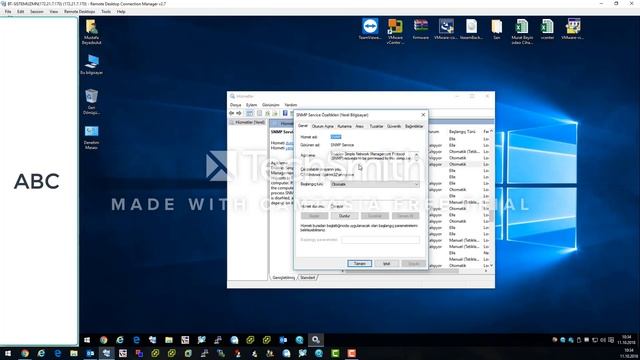This screenshot has width=640, height=360.
Task: Open the Murat Bey Excel file on desktop
Action: click(522, 31)
